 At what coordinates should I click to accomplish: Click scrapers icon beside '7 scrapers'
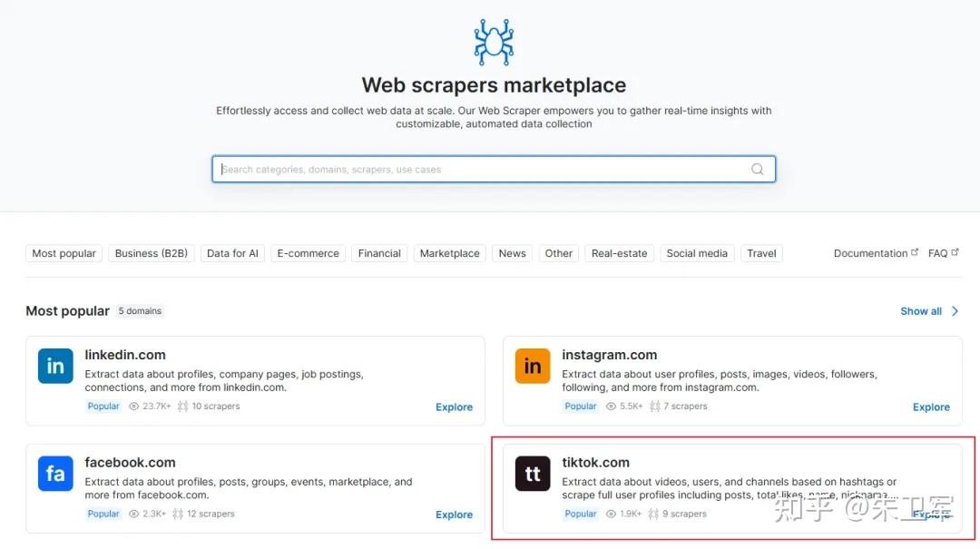655,406
